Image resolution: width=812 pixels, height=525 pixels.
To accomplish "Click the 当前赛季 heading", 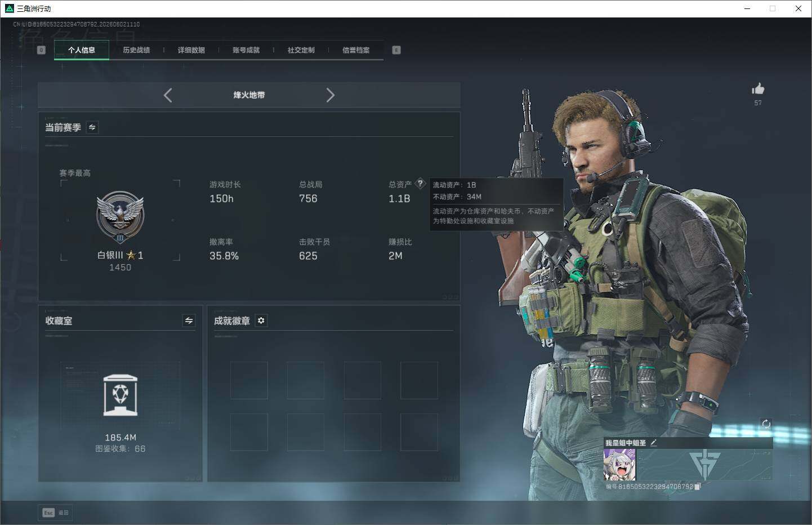I will click(x=63, y=128).
